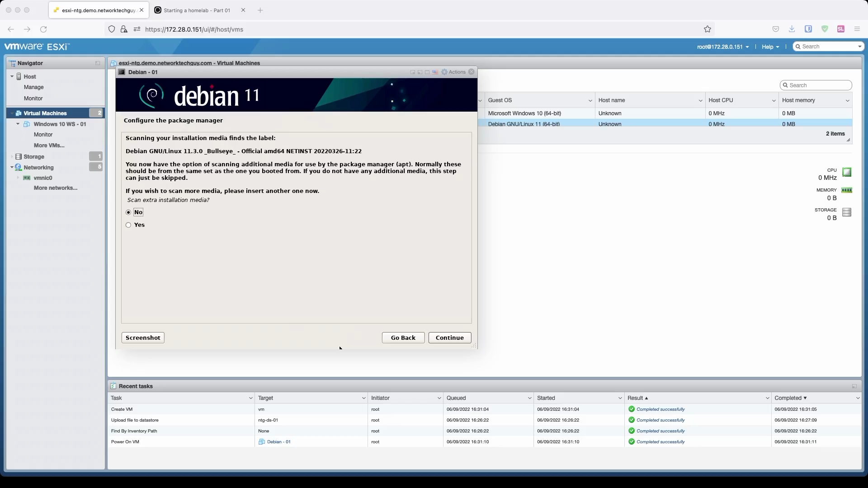Open the root@172.28.0.151 user dropdown
The width and height of the screenshot is (868, 488).
click(723, 47)
